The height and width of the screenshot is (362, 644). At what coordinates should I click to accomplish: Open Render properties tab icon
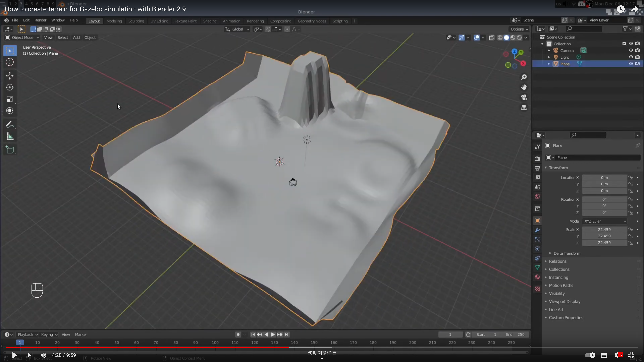(537, 158)
